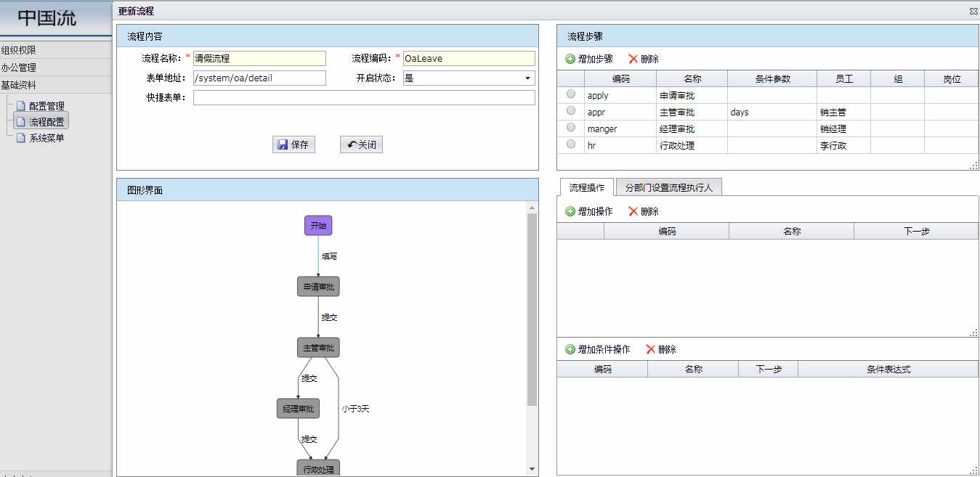Click the 关闭 close button in form

coord(361,144)
